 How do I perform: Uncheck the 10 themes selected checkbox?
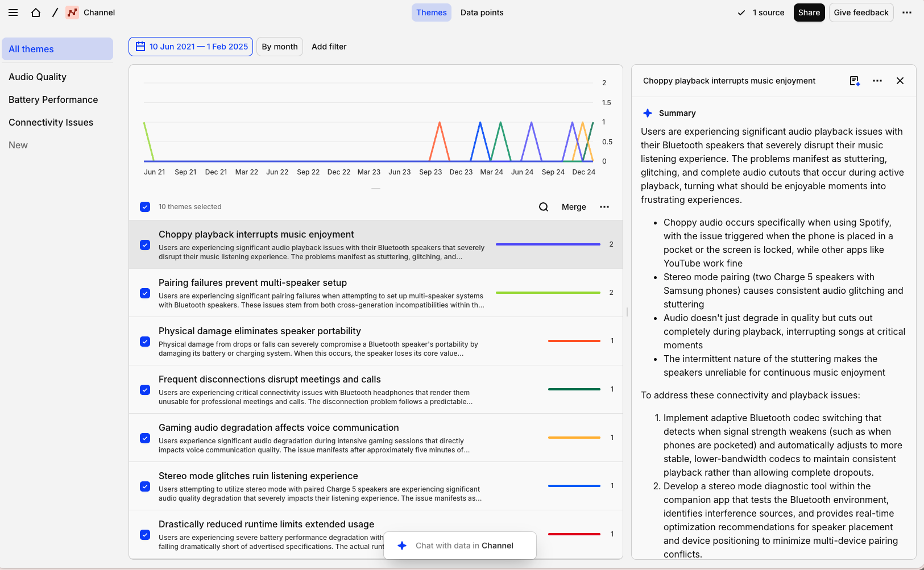click(x=145, y=207)
